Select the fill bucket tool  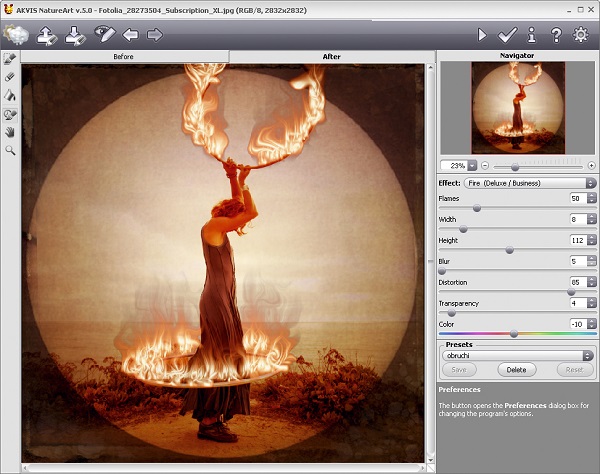[x=10, y=95]
